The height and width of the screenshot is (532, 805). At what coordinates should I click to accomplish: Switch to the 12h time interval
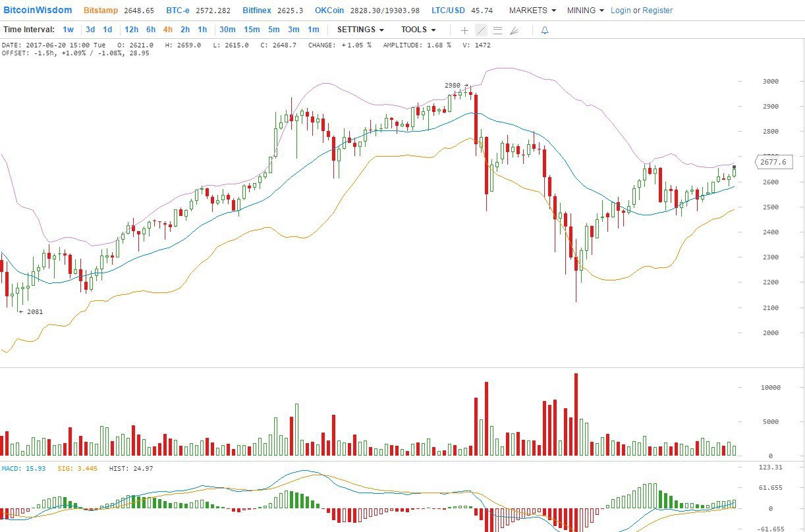click(x=132, y=30)
